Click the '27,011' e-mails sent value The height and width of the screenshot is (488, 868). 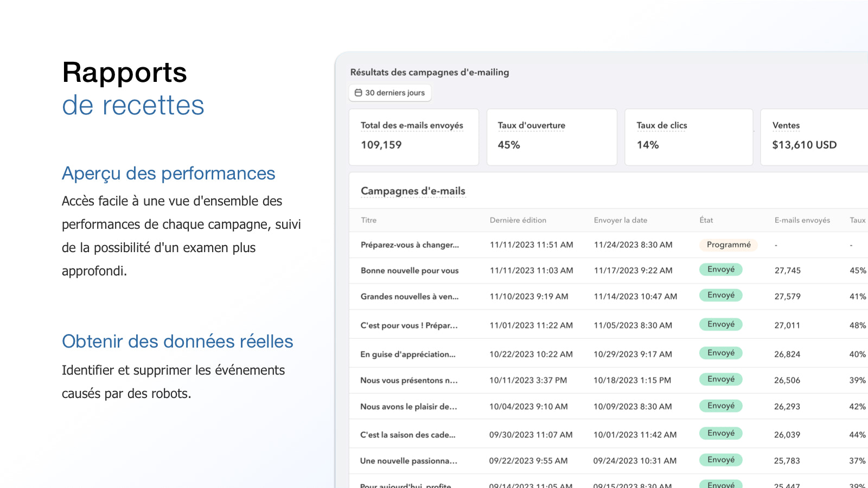[787, 325]
